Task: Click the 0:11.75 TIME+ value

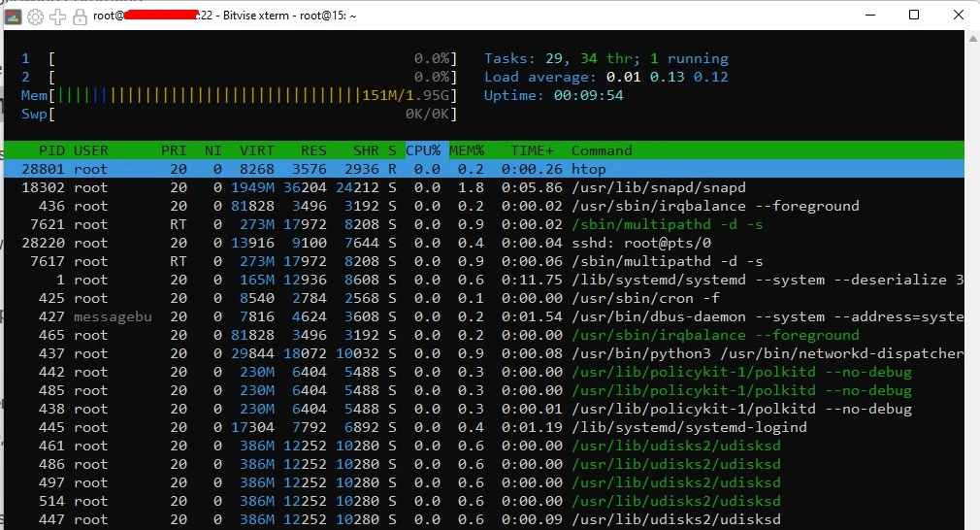Action: [532, 280]
